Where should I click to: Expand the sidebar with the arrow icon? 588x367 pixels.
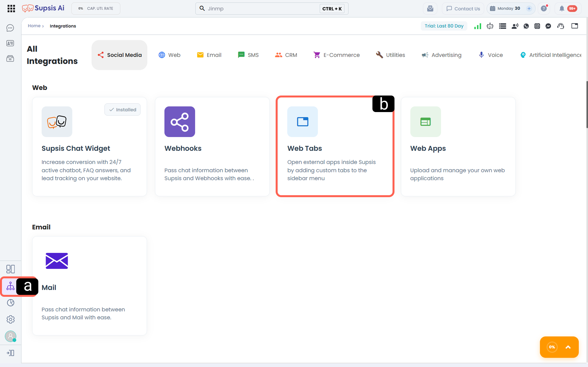click(x=10, y=353)
